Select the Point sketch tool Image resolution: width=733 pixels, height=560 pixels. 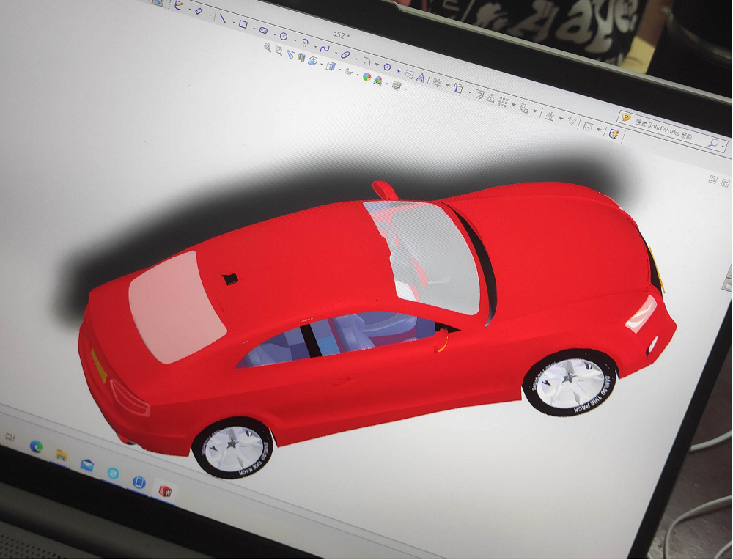click(x=398, y=70)
